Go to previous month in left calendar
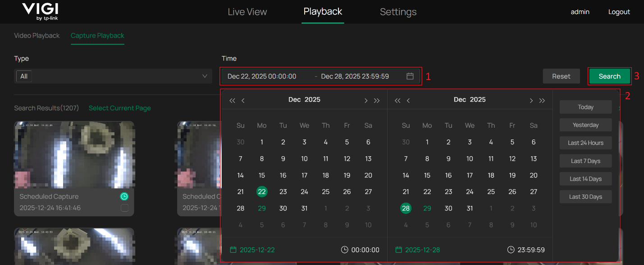The image size is (644, 265). tap(243, 101)
